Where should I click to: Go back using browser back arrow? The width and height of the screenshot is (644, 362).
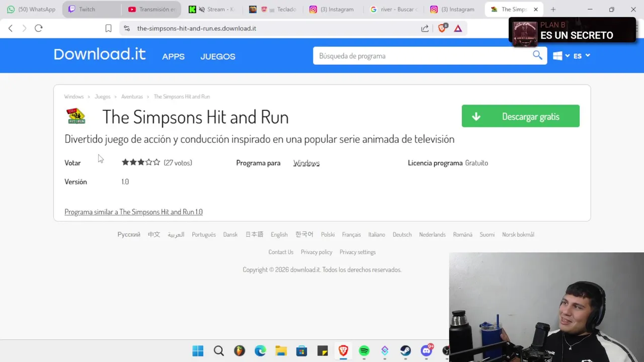coord(11,28)
